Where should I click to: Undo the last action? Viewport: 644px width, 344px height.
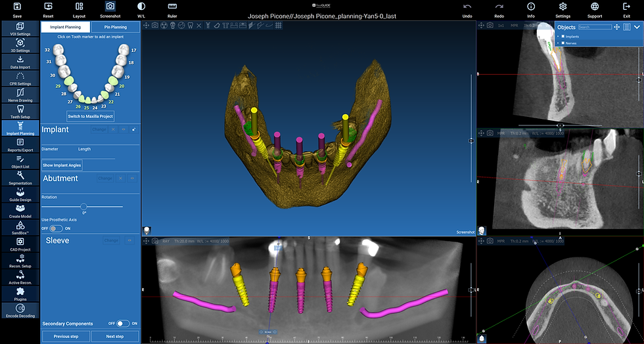[467, 7]
